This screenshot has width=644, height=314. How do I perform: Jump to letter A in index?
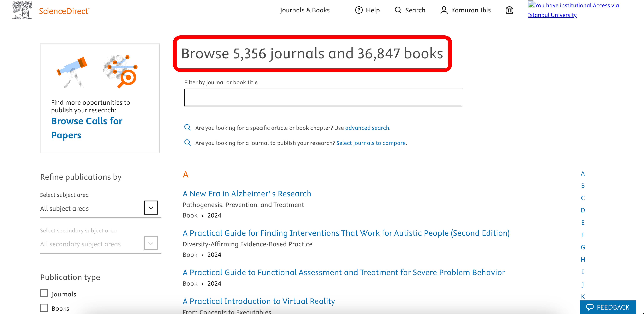583,173
